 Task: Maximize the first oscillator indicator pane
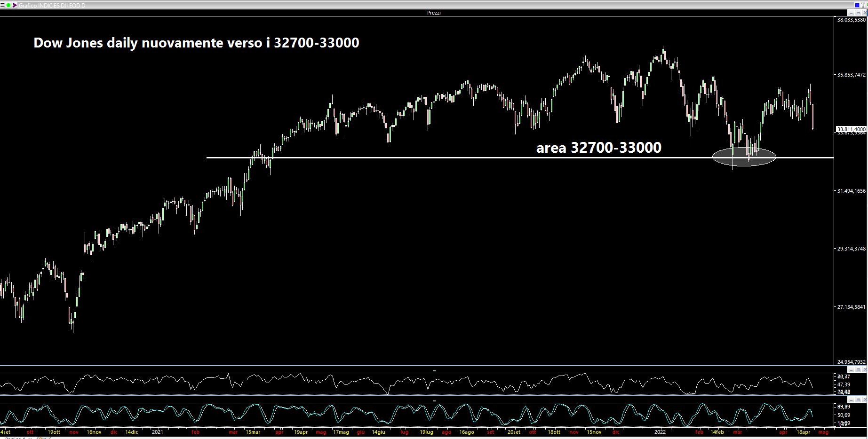pyautogui.click(x=858, y=369)
